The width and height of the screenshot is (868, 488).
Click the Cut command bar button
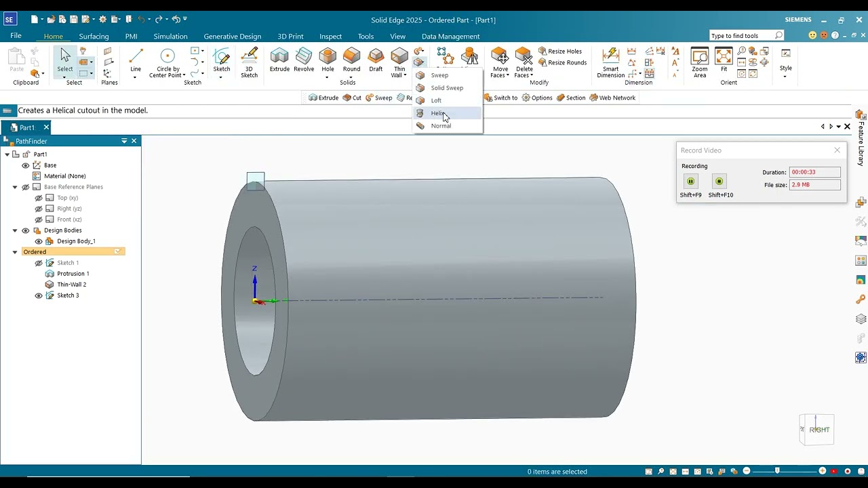click(x=352, y=98)
